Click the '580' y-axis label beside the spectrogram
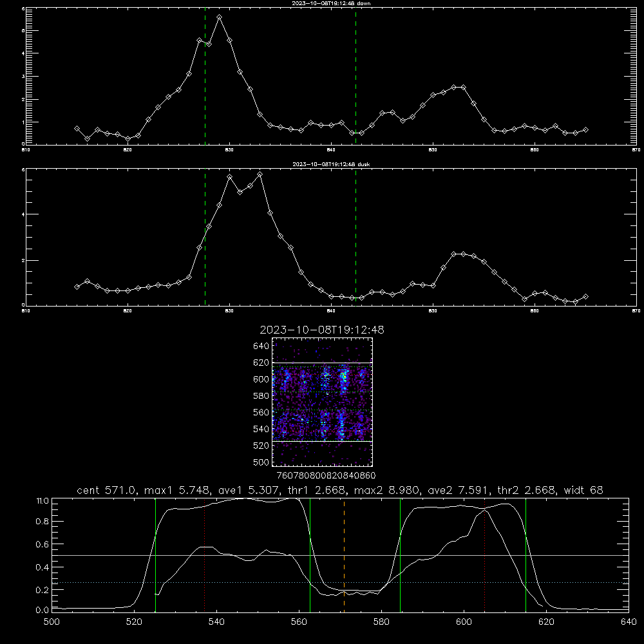This screenshot has height=644, width=644. tap(261, 396)
